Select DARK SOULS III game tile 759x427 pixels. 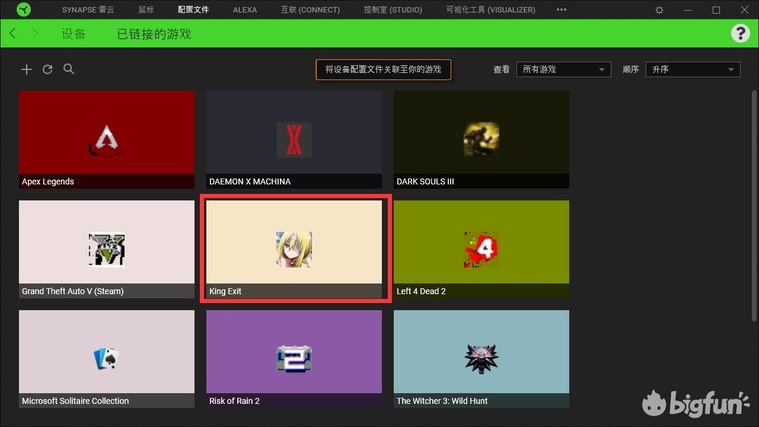(x=481, y=139)
